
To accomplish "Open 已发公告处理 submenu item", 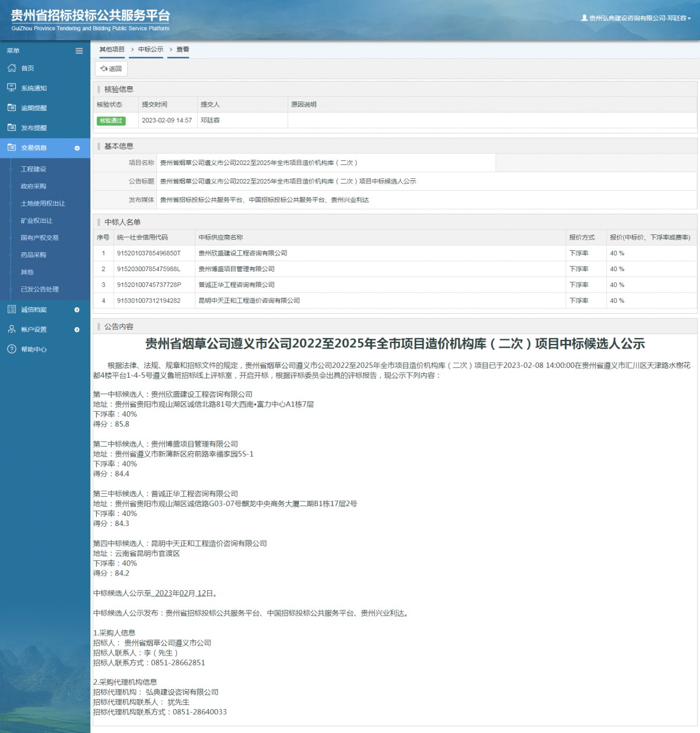I will coord(40,289).
